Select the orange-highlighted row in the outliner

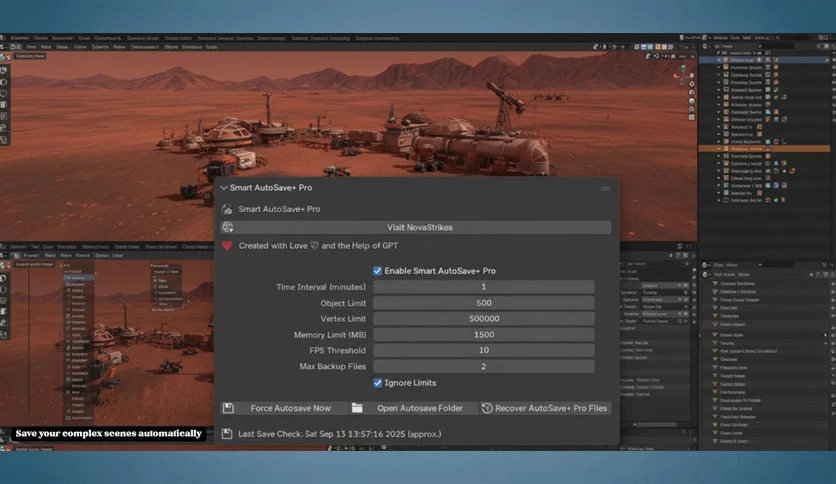click(763, 149)
